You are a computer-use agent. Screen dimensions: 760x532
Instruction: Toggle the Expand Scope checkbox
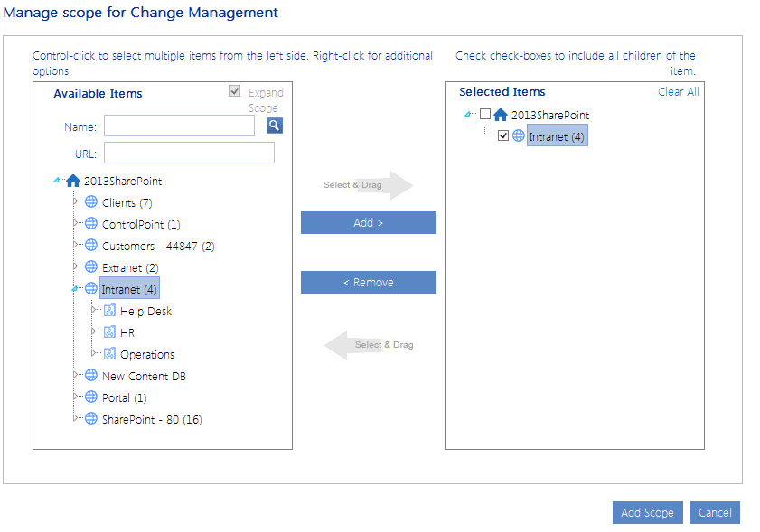(x=233, y=90)
